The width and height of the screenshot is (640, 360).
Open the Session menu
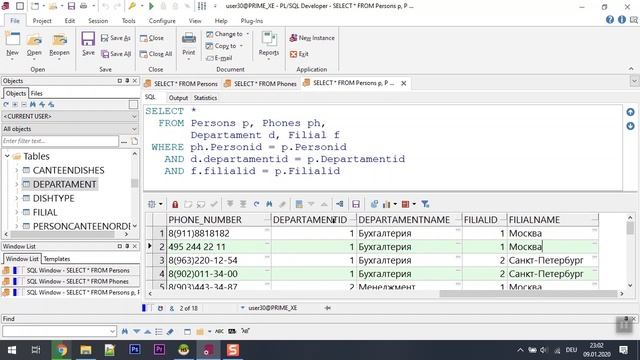[98, 21]
